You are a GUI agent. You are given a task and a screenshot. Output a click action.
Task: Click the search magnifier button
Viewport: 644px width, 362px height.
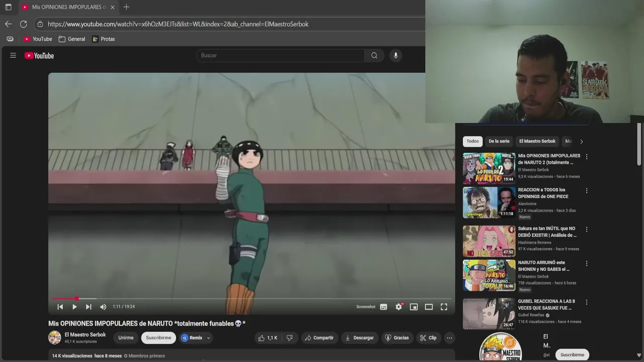[374, 55]
